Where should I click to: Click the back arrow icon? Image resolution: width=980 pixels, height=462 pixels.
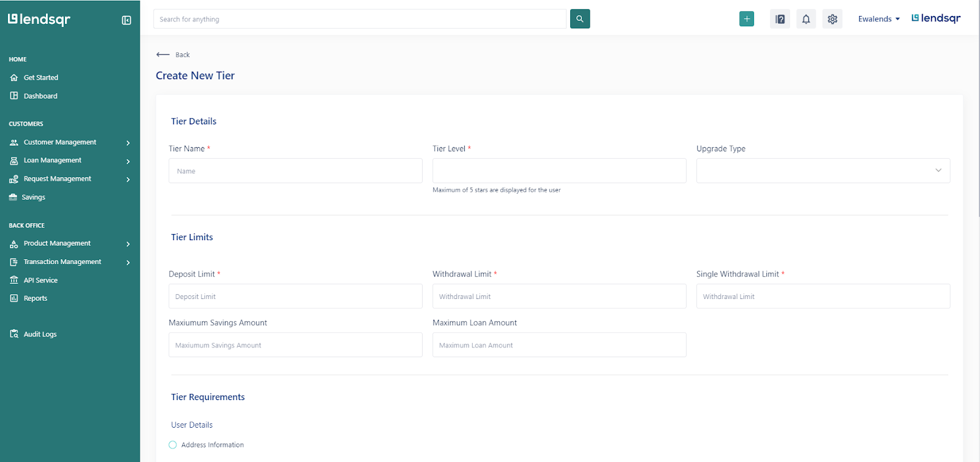[163, 55]
